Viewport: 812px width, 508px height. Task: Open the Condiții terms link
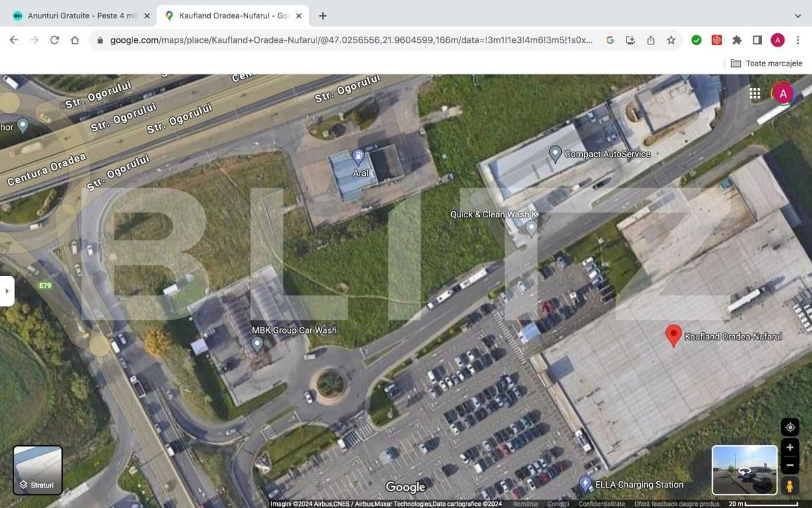pyautogui.click(x=558, y=504)
